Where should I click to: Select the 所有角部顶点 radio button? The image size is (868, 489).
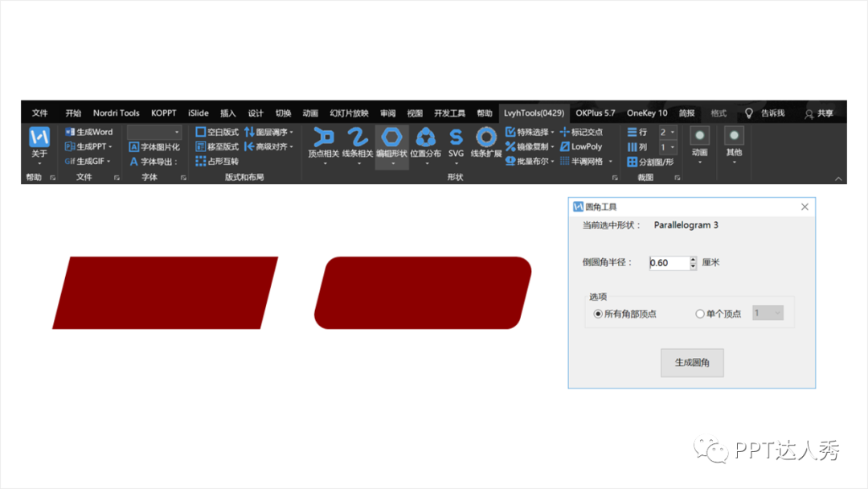[598, 314]
